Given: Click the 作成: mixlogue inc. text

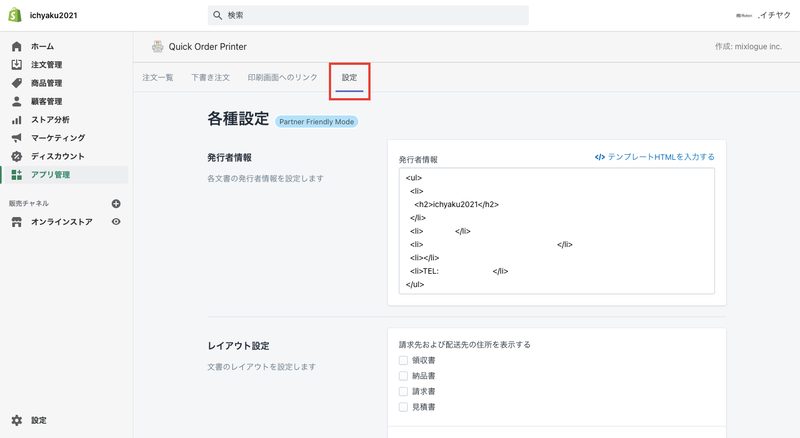Looking at the screenshot, I should point(748,46).
